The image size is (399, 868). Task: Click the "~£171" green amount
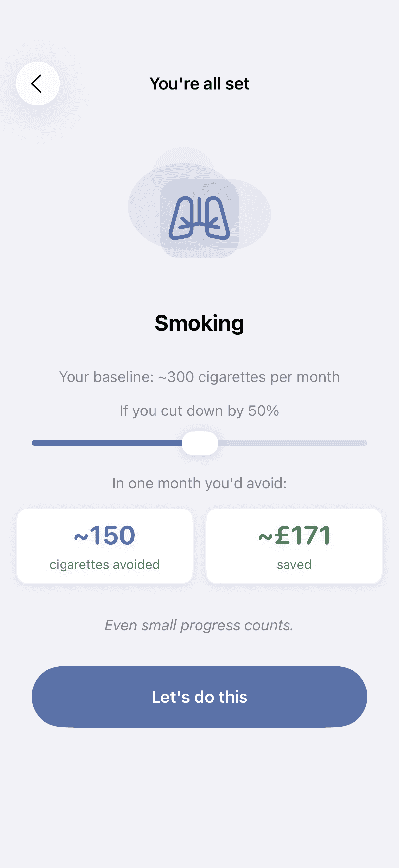294,535
